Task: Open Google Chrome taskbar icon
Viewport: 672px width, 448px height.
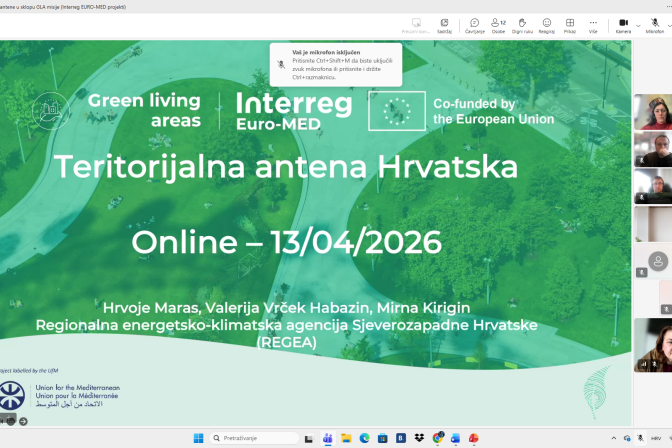Action: point(438,438)
